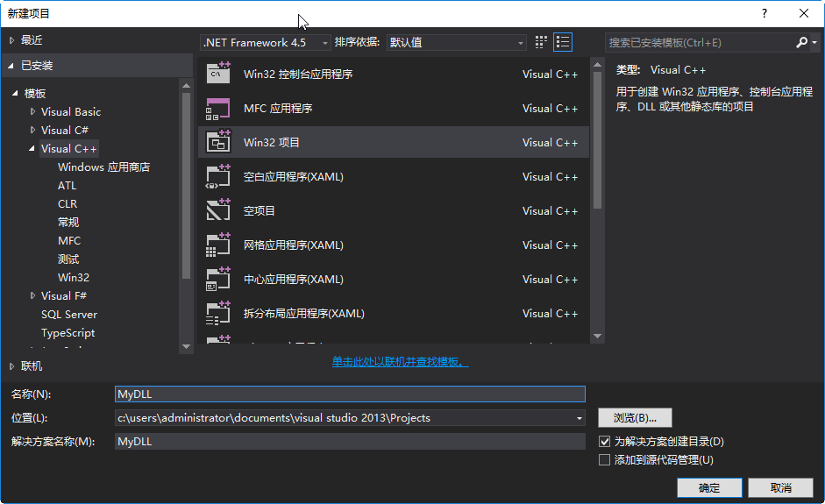The height and width of the screenshot is (504, 825).
Task: Expand the 最近 section
Action: pyautogui.click(x=11, y=40)
